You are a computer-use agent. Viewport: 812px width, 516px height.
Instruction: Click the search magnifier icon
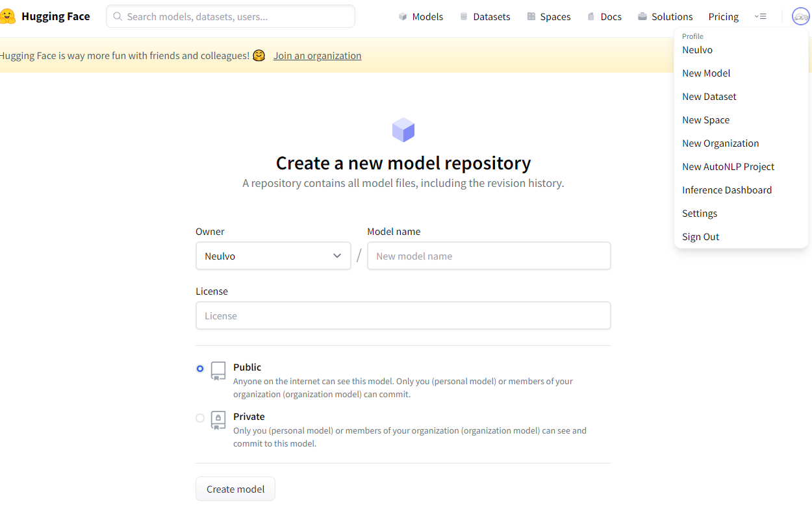(118, 16)
